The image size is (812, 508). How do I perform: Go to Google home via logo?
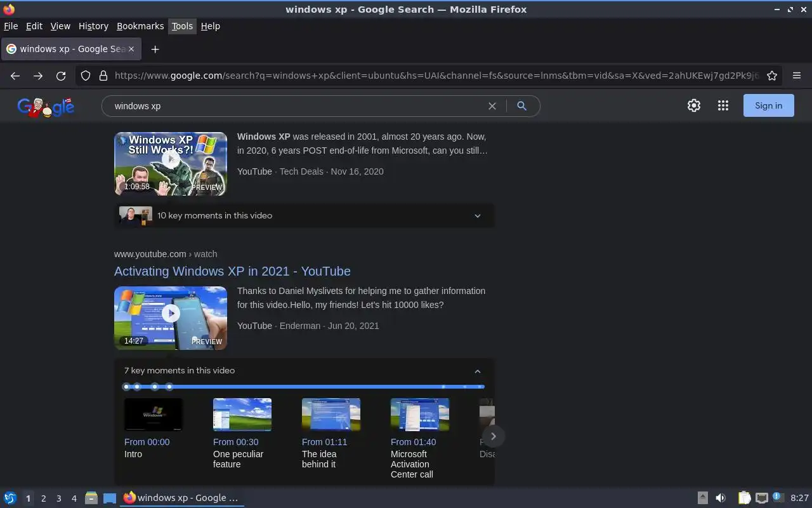(x=46, y=107)
